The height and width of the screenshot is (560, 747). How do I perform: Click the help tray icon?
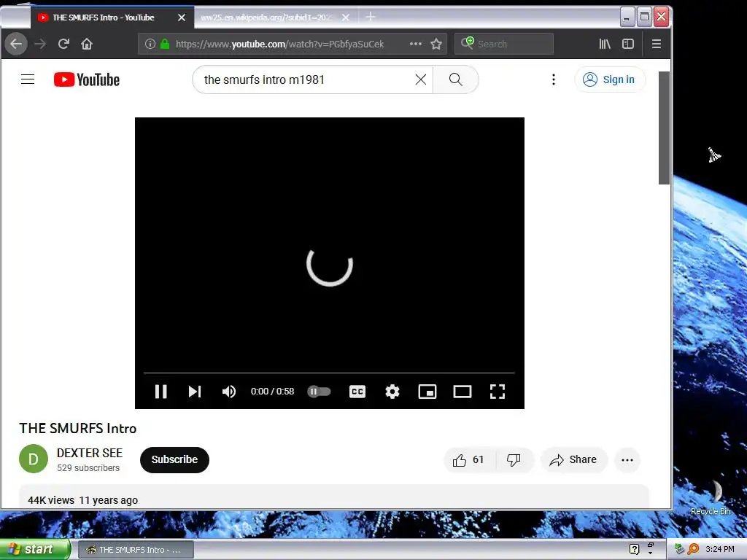point(634,550)
